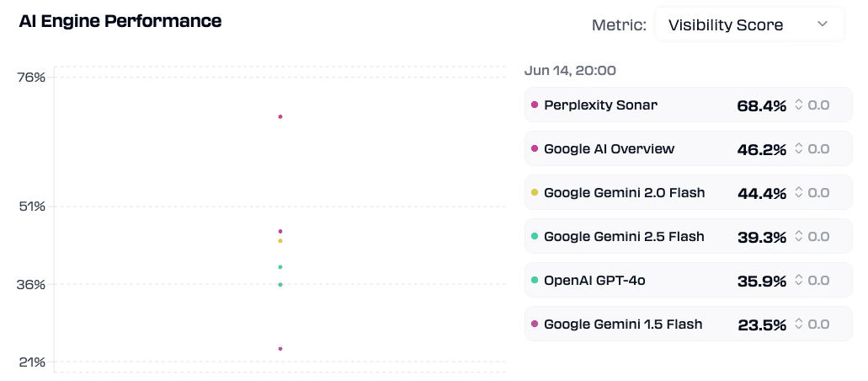Click the change arrows icon next to 23.5%
The height and width of the screenshot is (381, 868).
point(798,324)
